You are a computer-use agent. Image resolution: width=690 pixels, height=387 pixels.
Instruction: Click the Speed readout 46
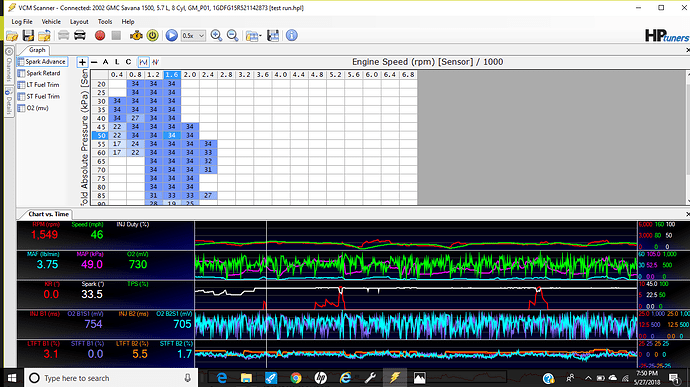(97, 235)
